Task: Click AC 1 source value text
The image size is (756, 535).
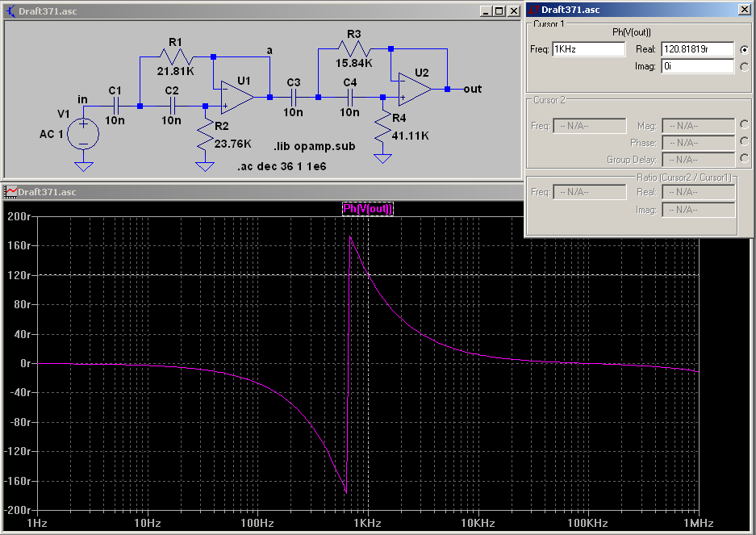Action: click(x=51, y=134)
